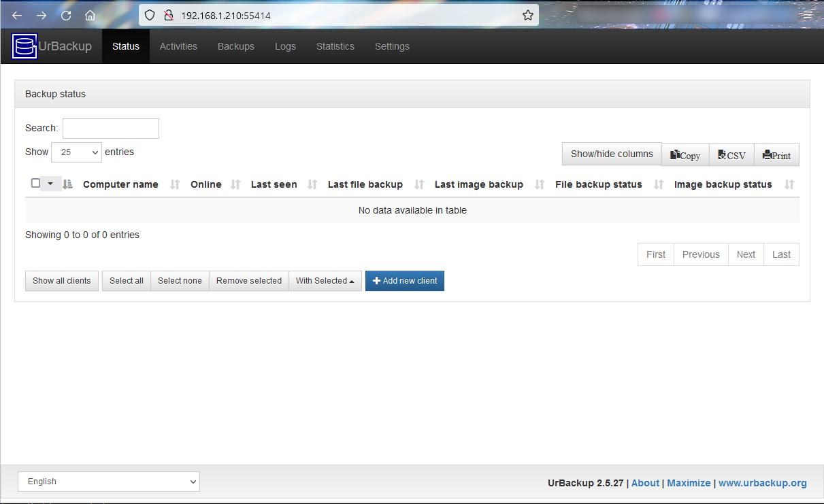Toggle the select-all checkbox in table header
Viewport: 824px width, 504px height.
click(x=35, y=183)
